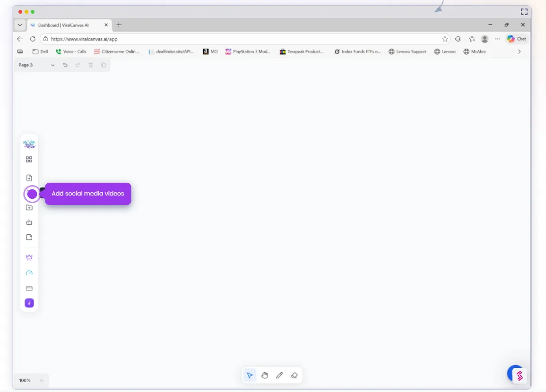Image resolution: width=546 pixels, height=392 pixels.
Task: Activate the pencil drawing tool
Action: [x=279, y=375]
